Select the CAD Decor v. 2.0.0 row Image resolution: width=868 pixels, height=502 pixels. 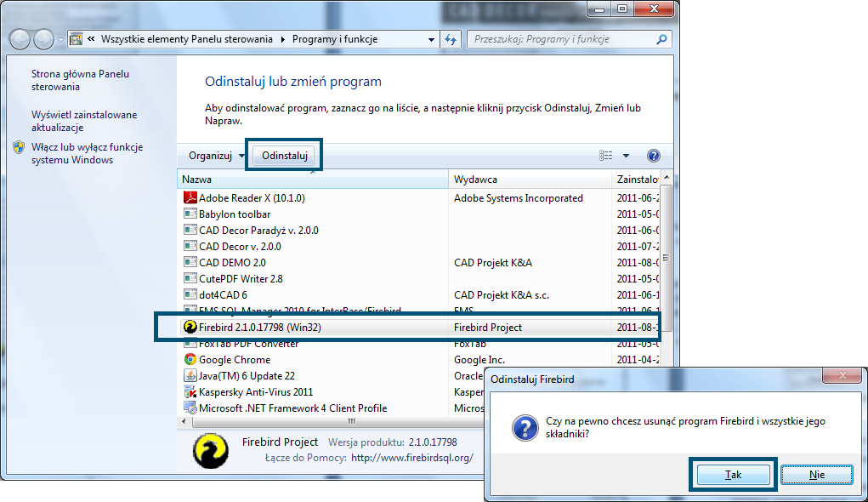420,246
